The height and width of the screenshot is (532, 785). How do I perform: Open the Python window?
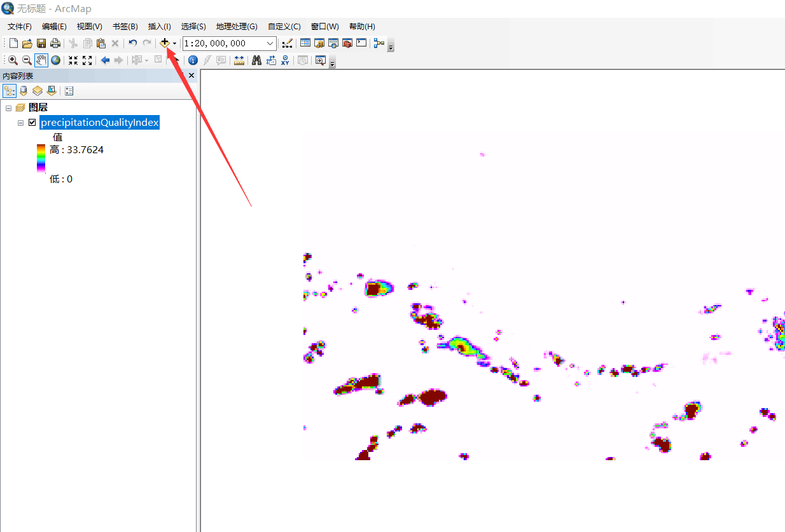click(x=361, y=43)
